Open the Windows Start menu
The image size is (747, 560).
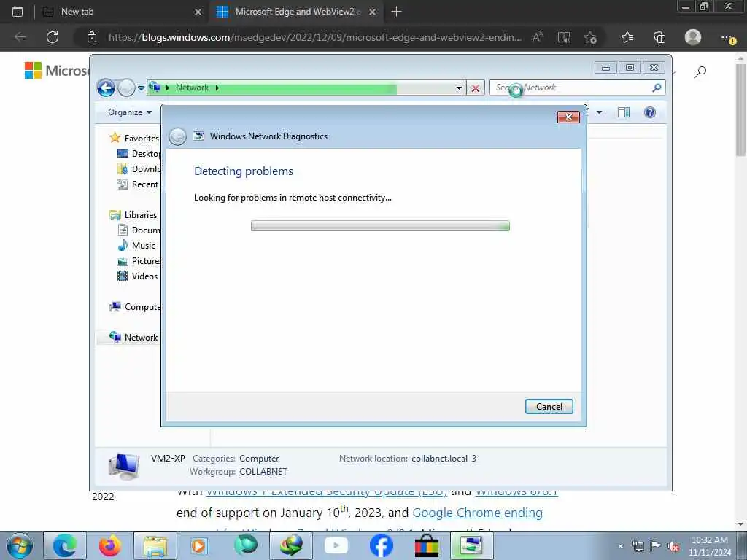20,545
